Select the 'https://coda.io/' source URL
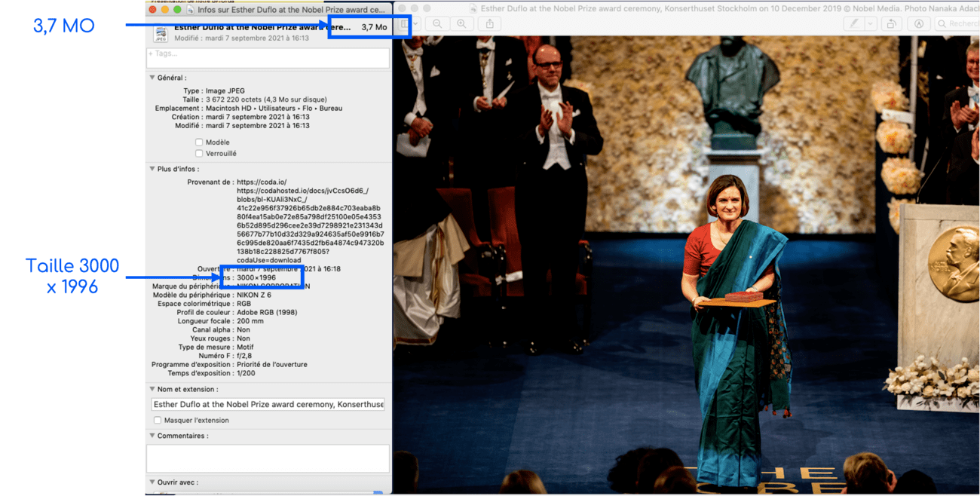Screen dimensions: 980x496 point(262,182)
